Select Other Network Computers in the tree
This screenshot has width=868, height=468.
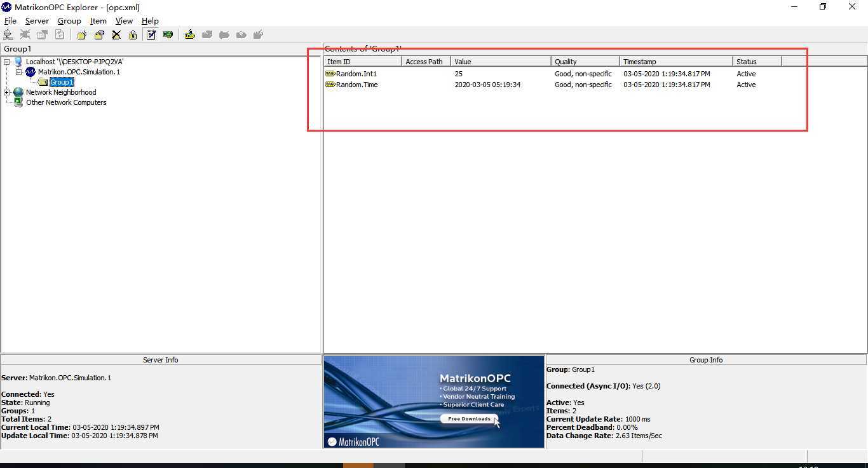66,102
